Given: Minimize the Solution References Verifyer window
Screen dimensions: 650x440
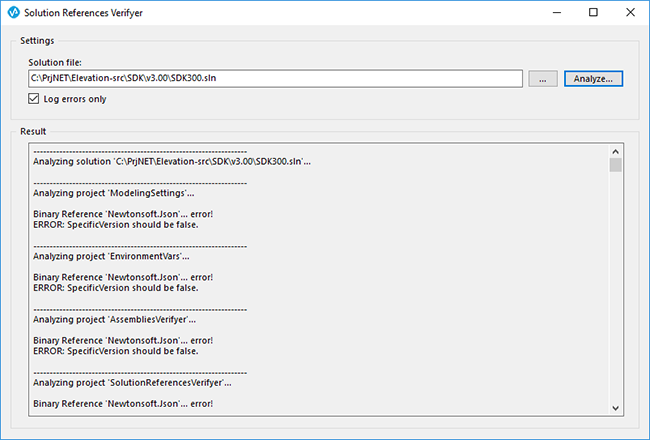Looking at the screenshot, I should (x=557, y=12).
